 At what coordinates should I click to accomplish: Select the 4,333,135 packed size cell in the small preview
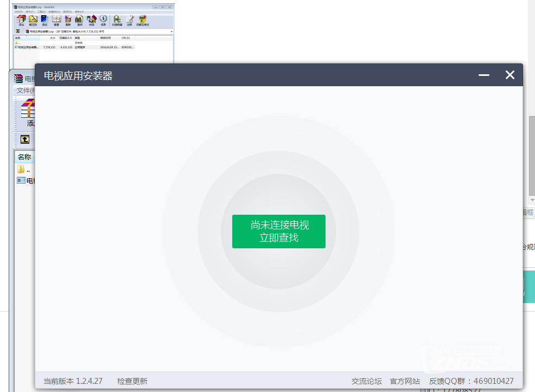tap(66, 47)
